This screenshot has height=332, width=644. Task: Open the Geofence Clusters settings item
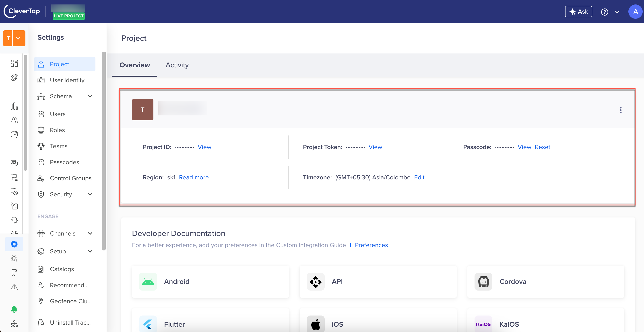tap(64, 301)
